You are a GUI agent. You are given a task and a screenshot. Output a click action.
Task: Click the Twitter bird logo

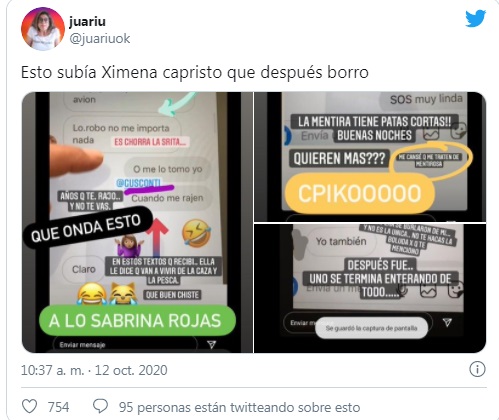point(476,18)
